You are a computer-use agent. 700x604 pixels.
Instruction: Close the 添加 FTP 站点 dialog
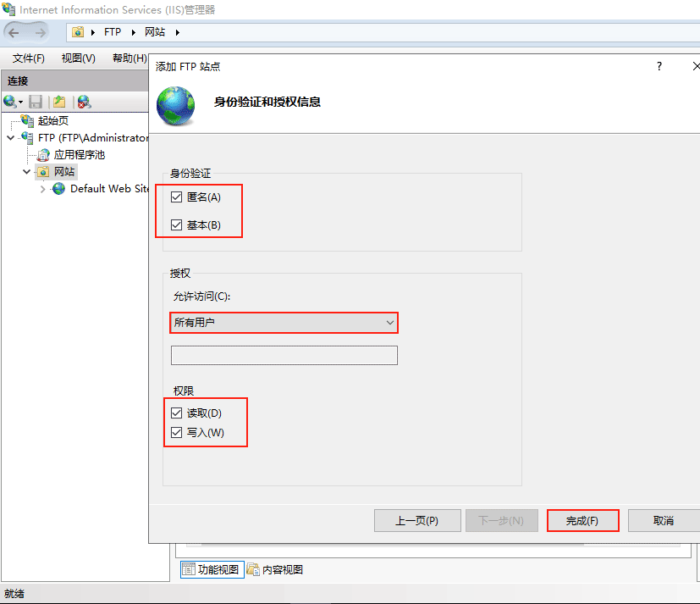[x=695, y=67]
